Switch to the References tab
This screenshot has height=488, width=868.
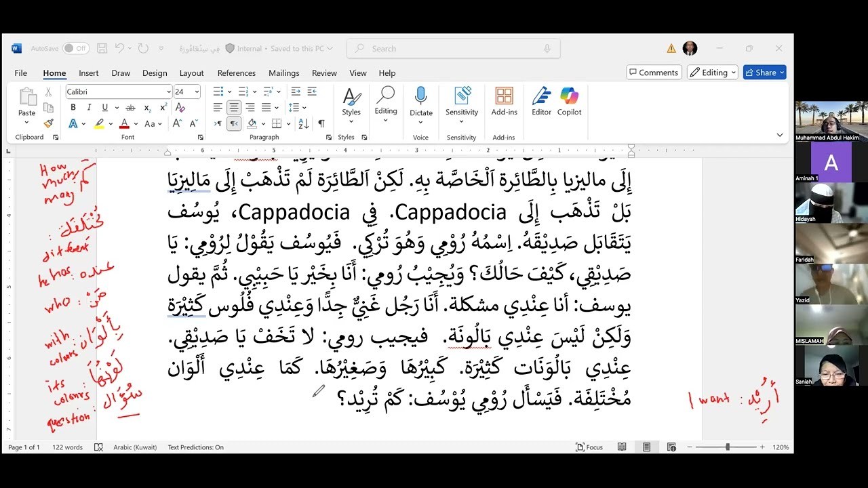[237, 73]
